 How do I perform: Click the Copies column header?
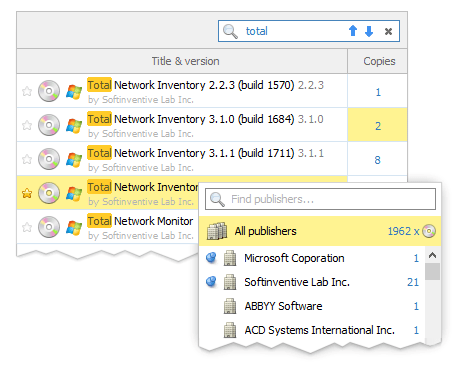tap(379, 61)
